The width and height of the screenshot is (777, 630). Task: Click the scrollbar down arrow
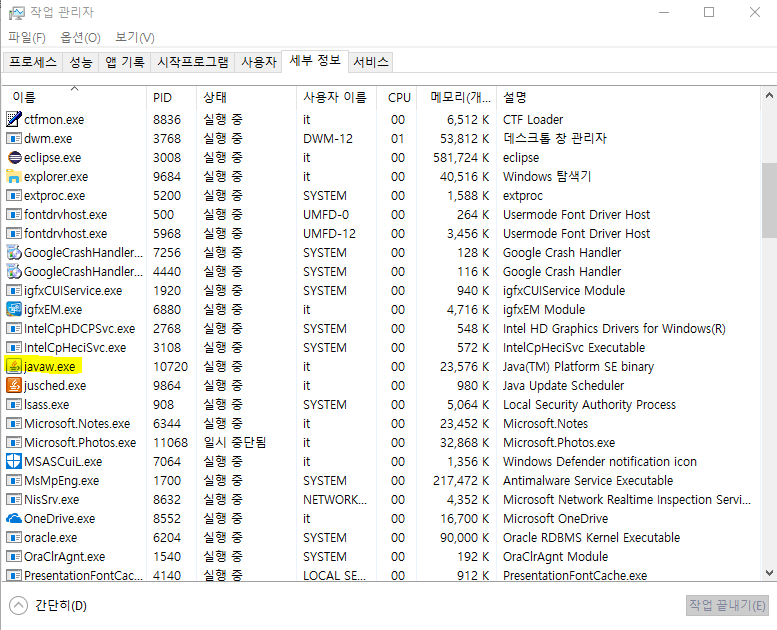click(x=769, y=573)
